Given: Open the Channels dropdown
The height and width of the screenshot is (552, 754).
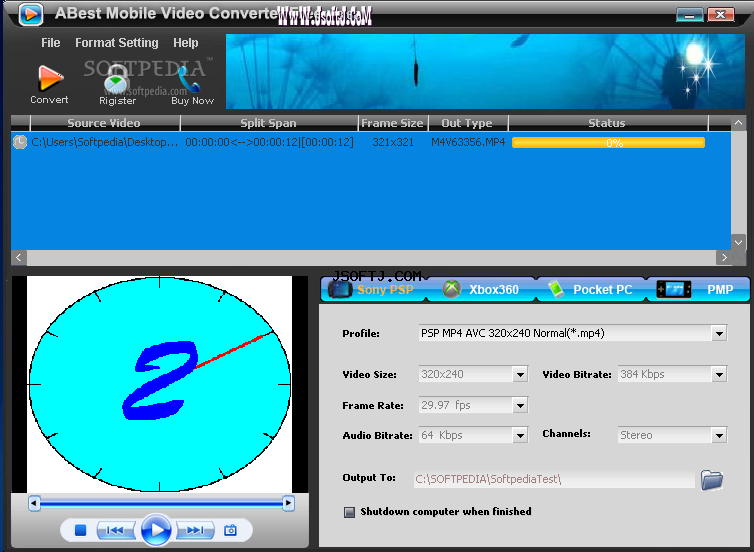Looking at the screenshot, I should [719, 436].
